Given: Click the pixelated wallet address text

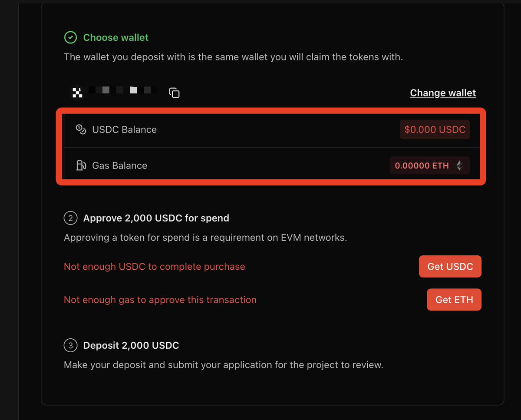Looking at the screenshot, I should click(x=123, y=90).
